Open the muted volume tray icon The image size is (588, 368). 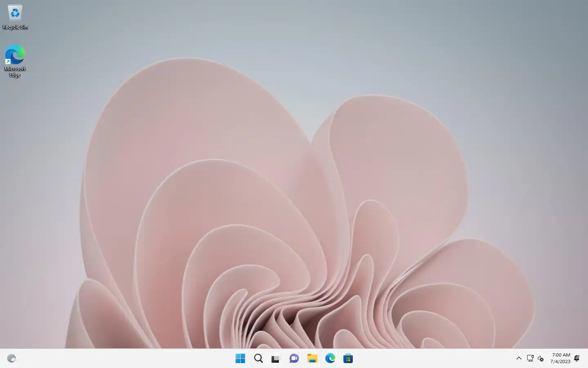[541, 359]
